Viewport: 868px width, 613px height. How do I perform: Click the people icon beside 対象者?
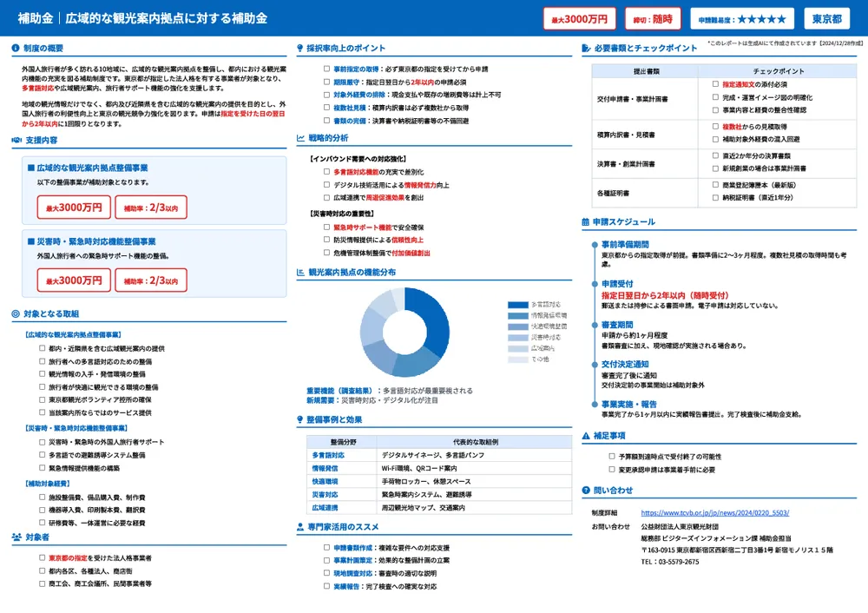[x=16, y=537]
